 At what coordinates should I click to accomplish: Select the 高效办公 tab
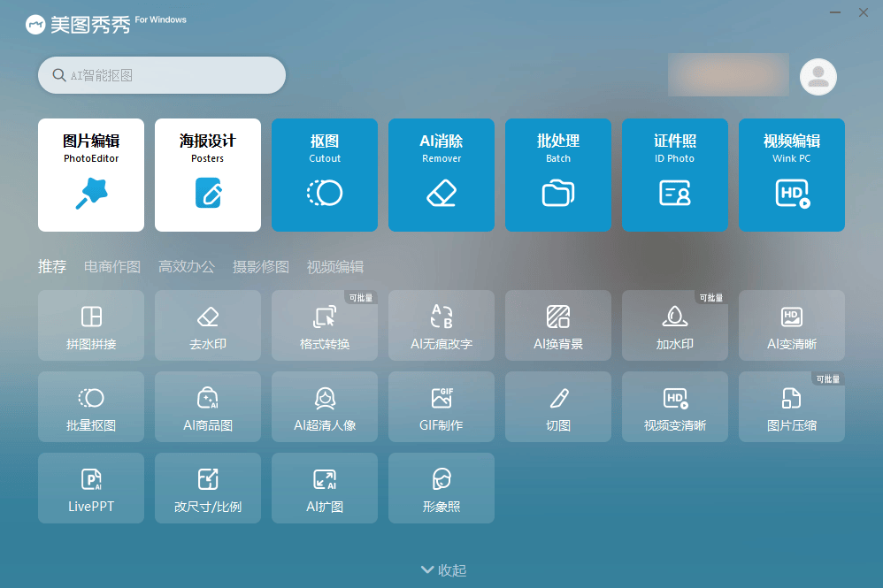187,267
